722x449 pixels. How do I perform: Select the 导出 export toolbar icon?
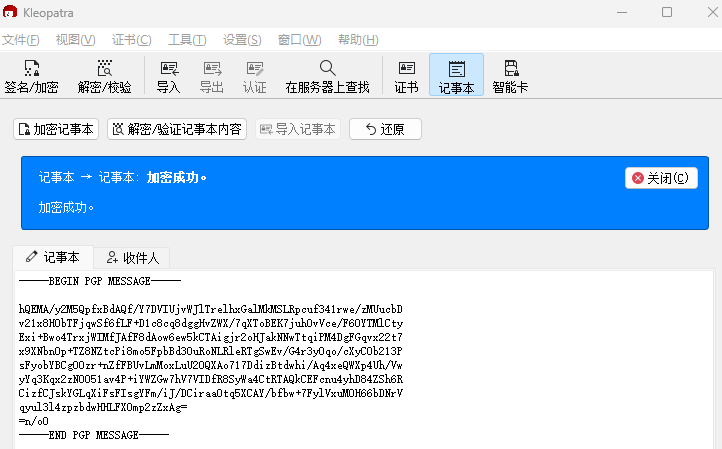(212, 76)
